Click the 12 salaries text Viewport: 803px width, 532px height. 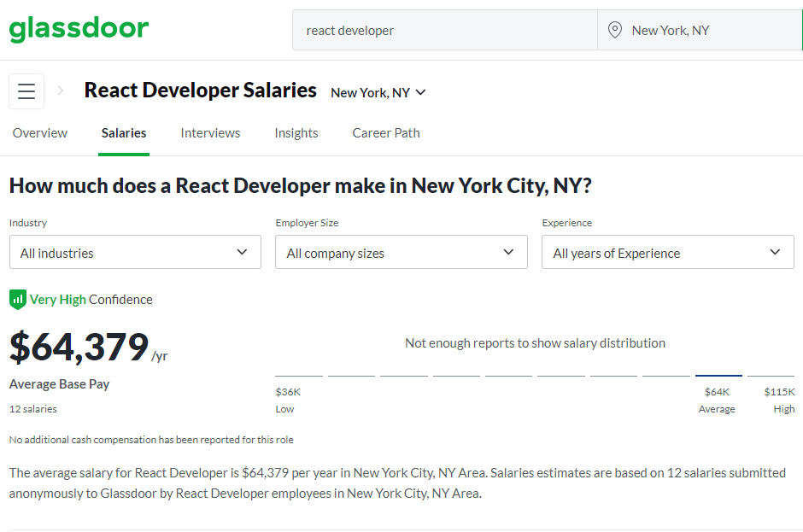point(33,409)
